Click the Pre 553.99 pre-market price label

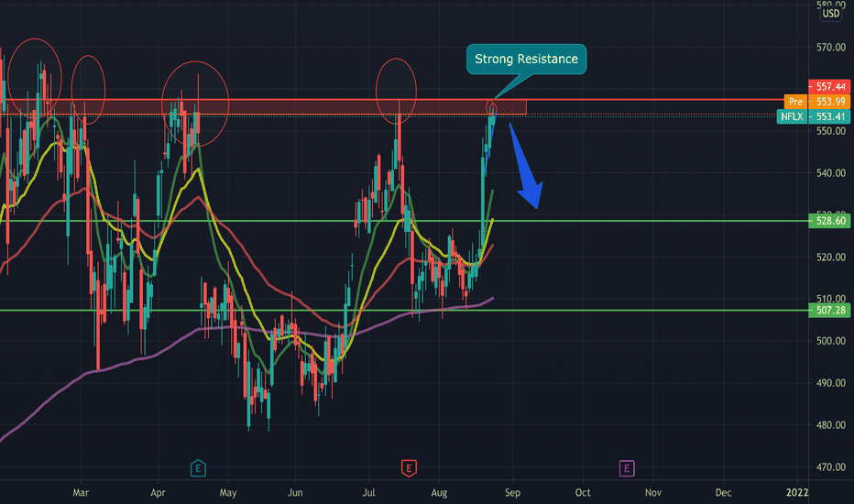pyautogui.click(x=817, y=102)
